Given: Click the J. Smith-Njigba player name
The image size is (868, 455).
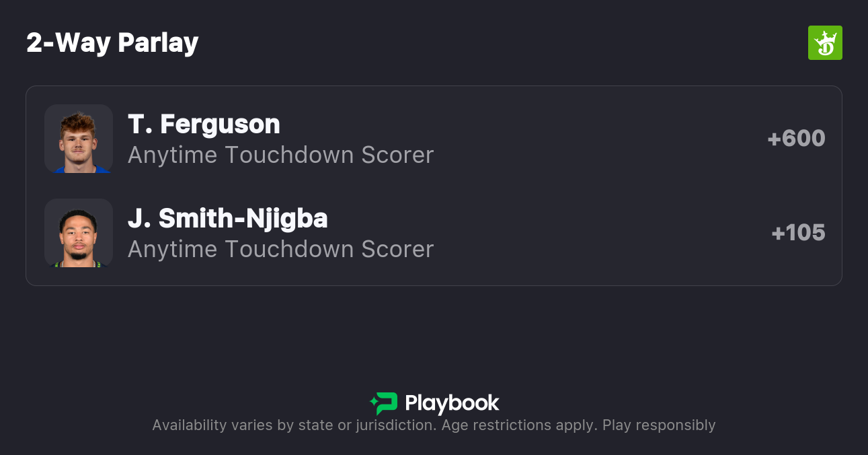Looking at the screenshot, I should (228, 219).
